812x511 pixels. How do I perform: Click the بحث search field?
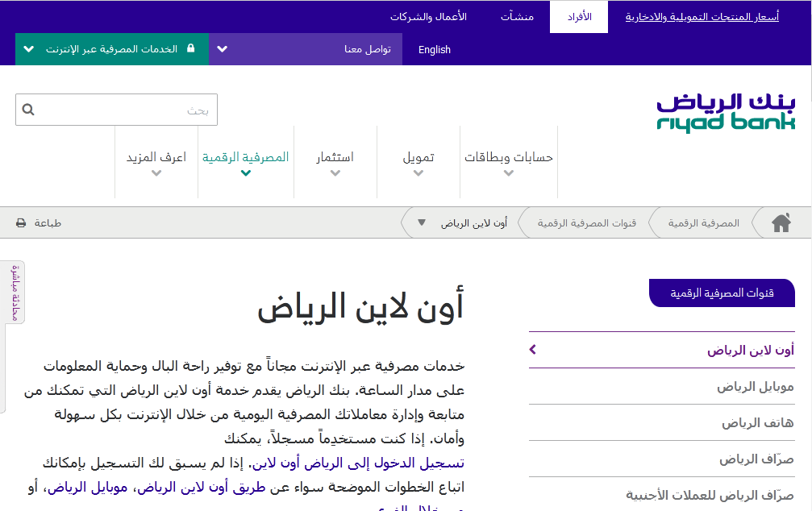click(116, 110)
